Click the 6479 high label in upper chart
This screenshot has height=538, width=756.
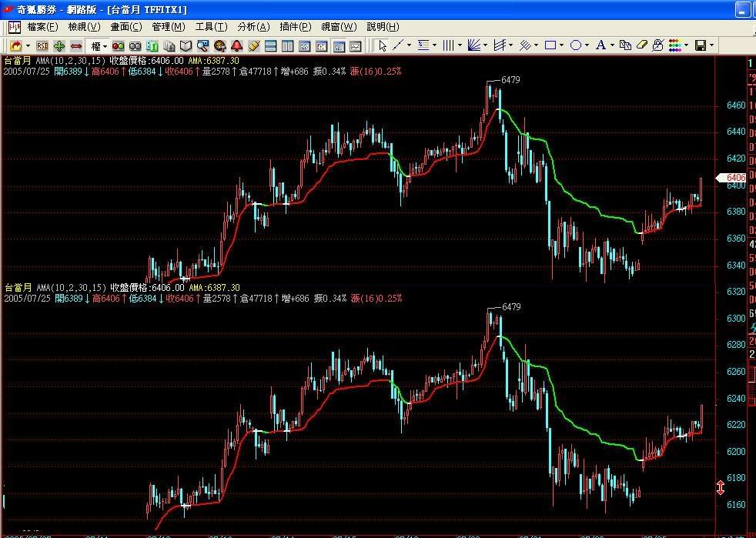(x=510, y=79)
